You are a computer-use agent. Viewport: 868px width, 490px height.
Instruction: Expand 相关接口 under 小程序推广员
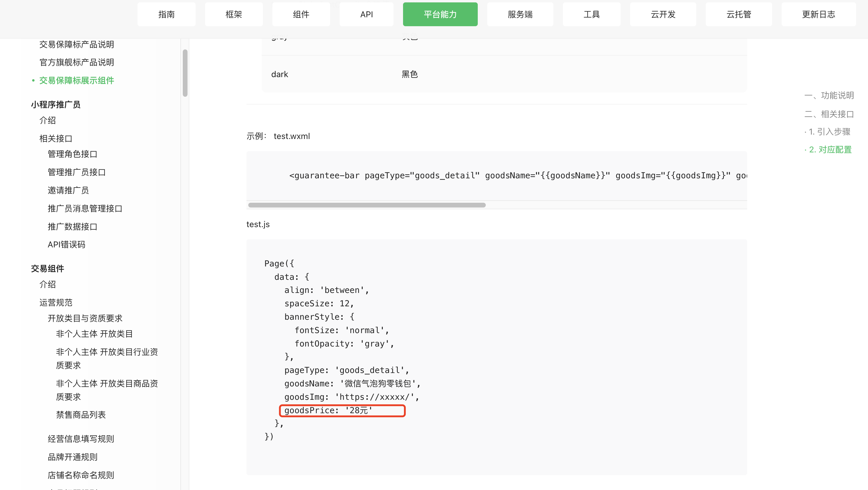coord(56,138)
